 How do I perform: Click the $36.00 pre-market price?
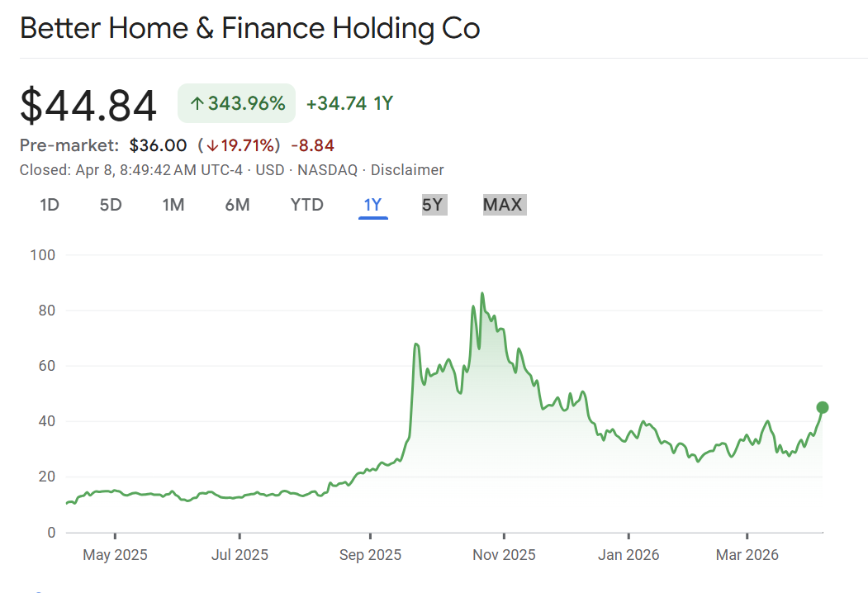[x=158, y=145]
